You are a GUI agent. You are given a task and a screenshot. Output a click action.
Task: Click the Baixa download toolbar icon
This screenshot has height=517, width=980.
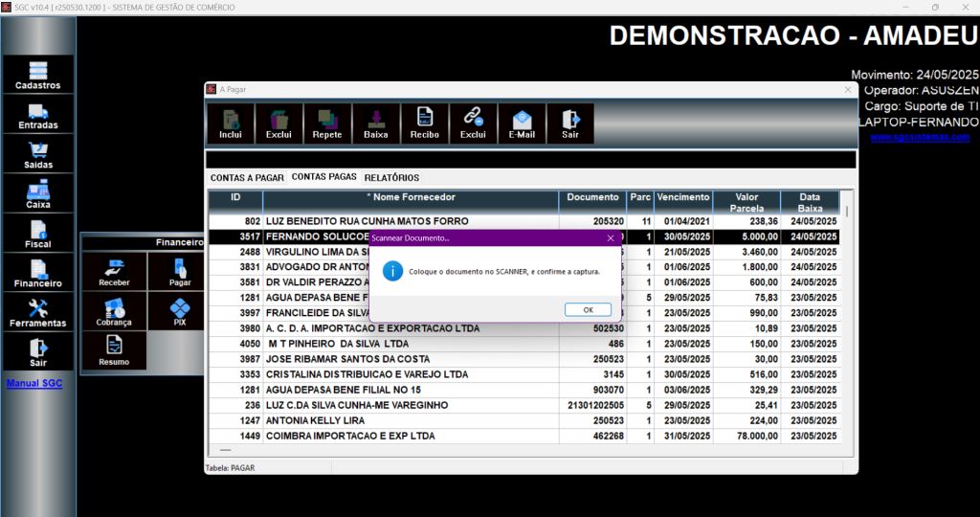click(375, 124)
